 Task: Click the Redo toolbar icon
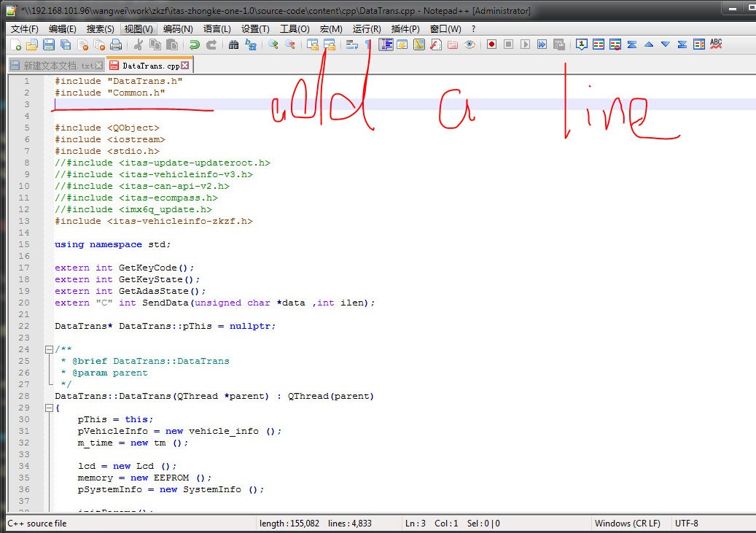[x=211, y=45]
